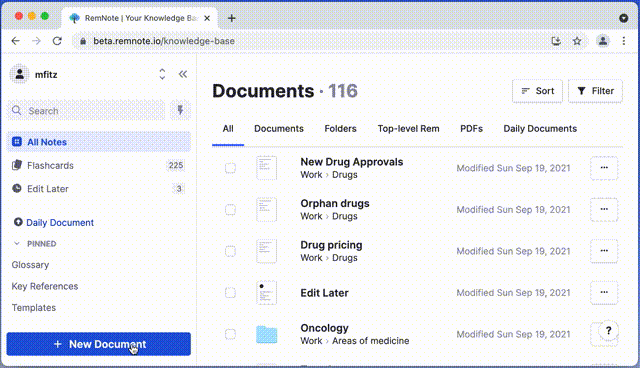Collapse the sidebar with the double chevron

coord(183,74)
